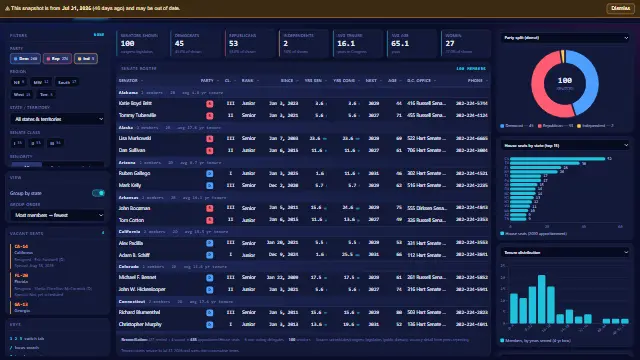Click Katie Boyd Britt's Republican party badge

[209, 104]
